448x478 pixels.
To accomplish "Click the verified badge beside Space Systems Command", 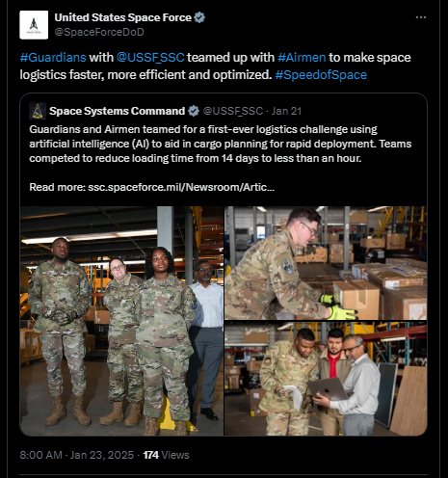I will point(194,111).
